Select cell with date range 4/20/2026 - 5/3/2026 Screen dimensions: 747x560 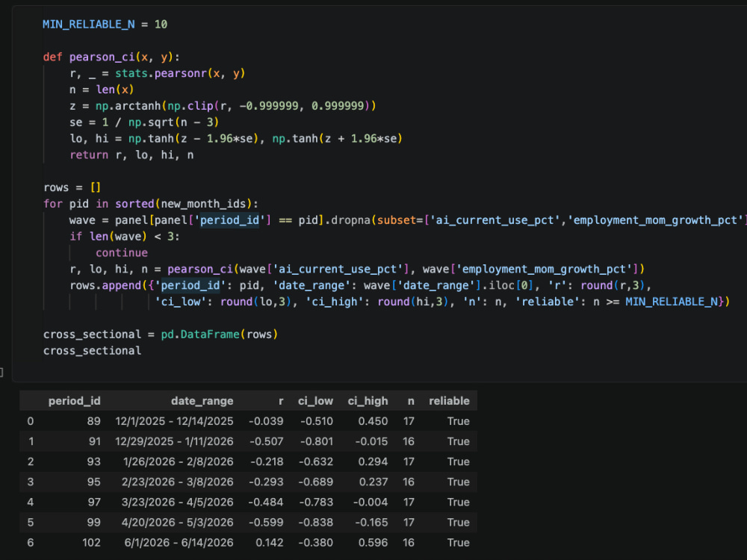point(177,523)
